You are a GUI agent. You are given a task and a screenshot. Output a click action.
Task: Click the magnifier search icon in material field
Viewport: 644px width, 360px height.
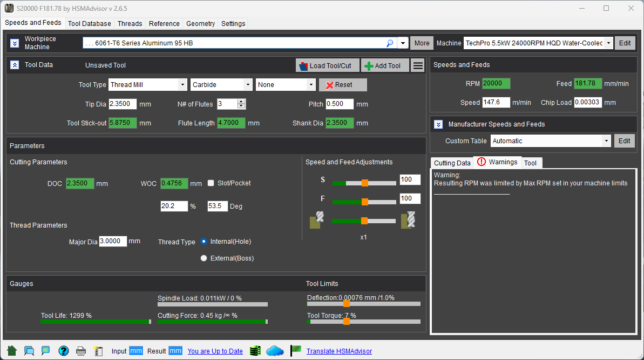(390, 43)
